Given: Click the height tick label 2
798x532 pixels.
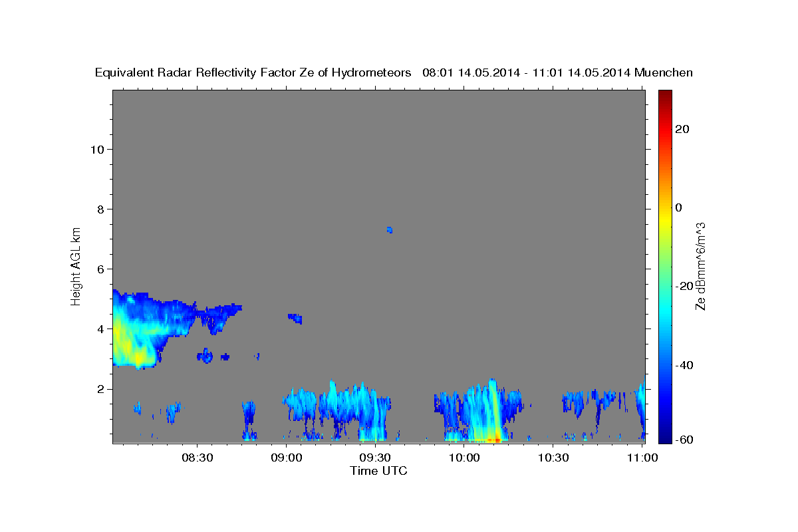Looking at the screenshot, I should point(101,388).
